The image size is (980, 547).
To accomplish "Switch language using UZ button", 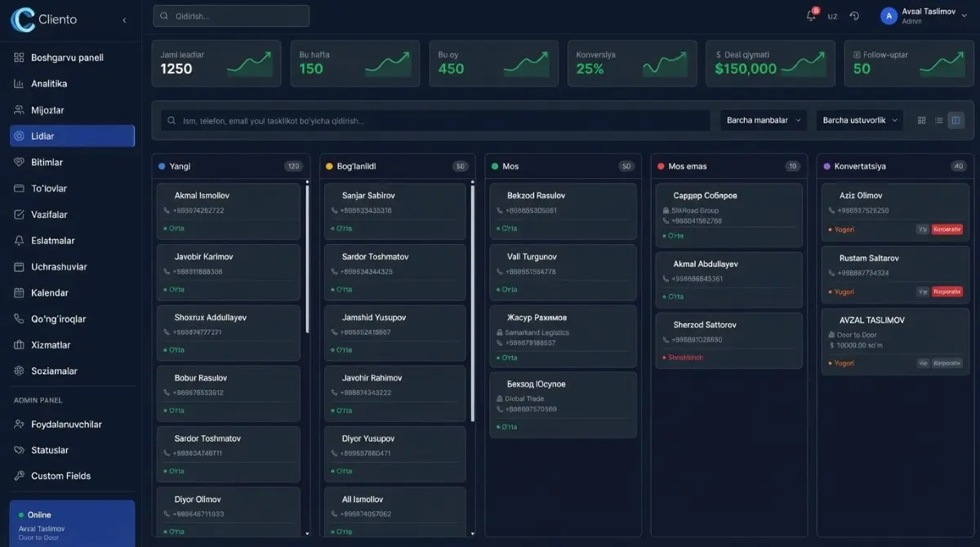I will coord(832,16).
